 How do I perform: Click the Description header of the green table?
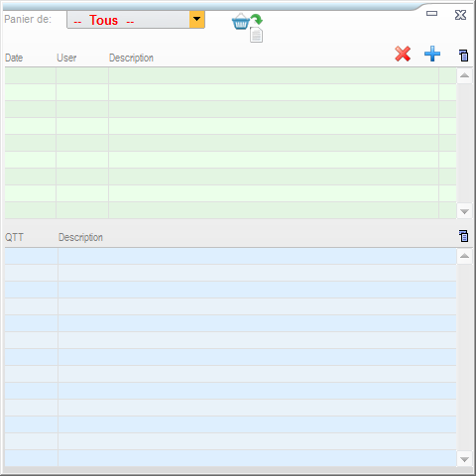131,58
